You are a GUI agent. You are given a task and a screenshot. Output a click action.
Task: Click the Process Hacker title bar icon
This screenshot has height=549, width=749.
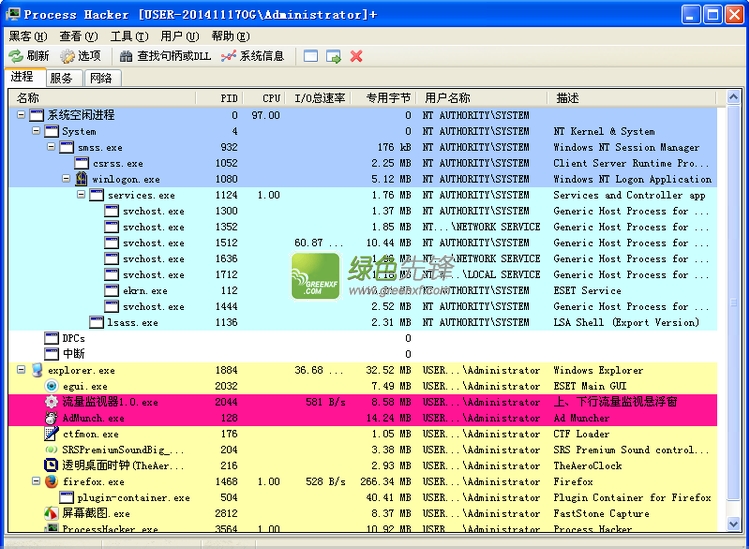[x=13, y=14]
